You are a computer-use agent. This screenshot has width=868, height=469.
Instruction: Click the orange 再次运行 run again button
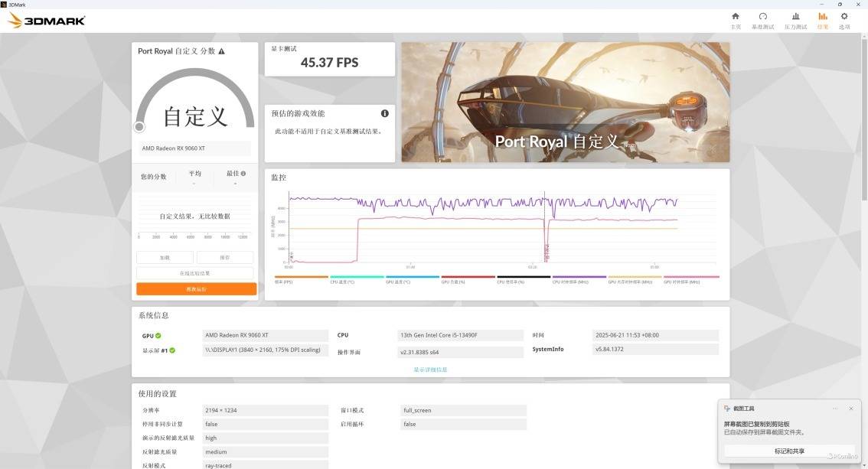tap(196, 289)
